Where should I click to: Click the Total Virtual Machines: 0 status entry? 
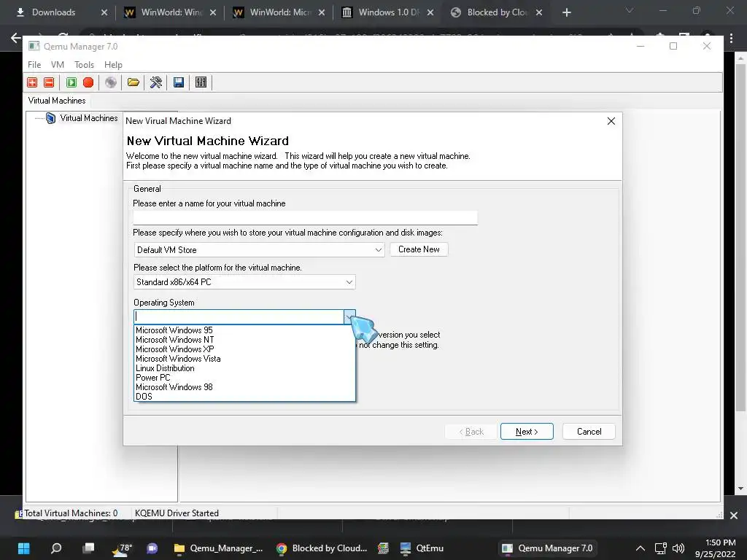click(71, 513)
